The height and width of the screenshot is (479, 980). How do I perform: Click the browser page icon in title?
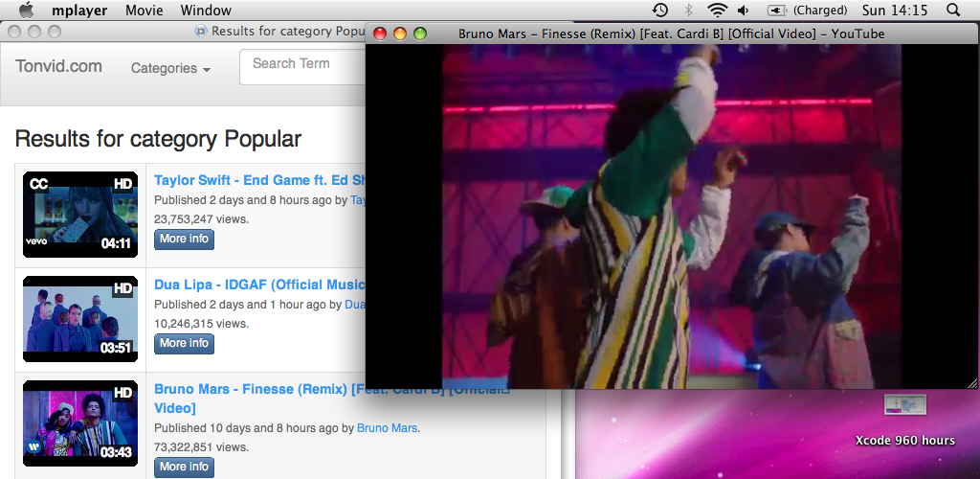(x=201, y=31)
